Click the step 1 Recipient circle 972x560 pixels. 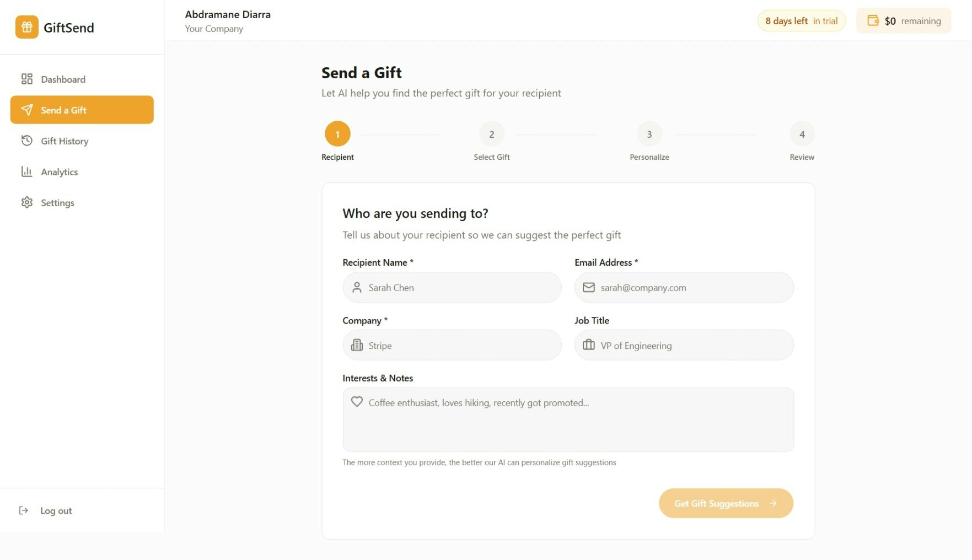tap(337, 134)
